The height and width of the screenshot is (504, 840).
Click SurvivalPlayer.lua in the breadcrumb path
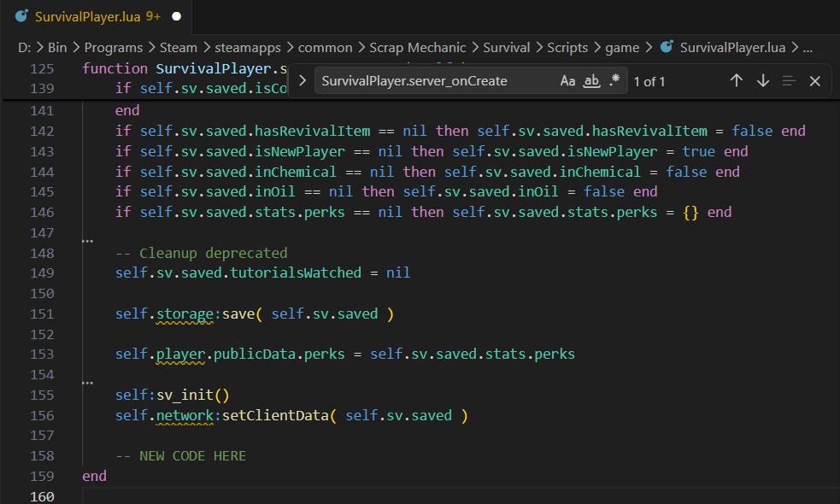732,48
